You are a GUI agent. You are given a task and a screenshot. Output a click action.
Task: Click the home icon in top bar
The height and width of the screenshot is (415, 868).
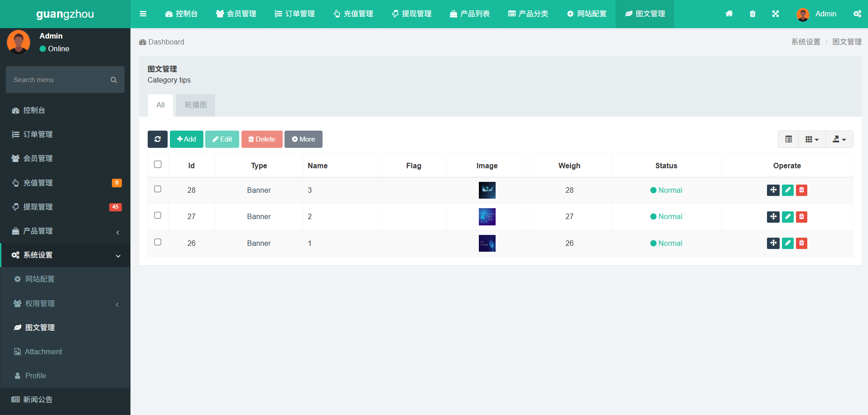pyautogui.click(x=729, y=14)
